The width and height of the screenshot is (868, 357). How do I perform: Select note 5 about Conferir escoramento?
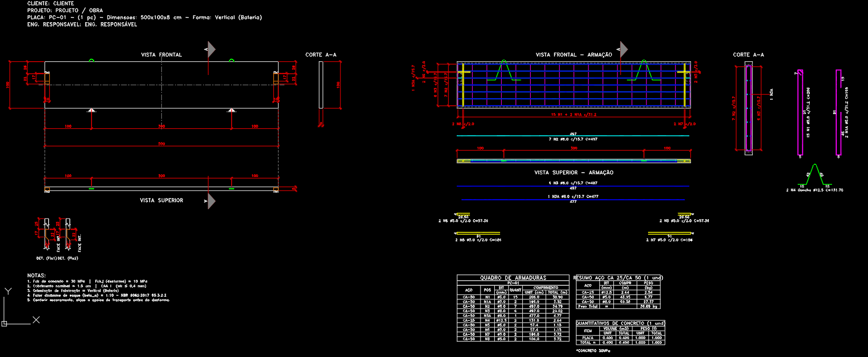pyautogui.click(x=98, y=300)
